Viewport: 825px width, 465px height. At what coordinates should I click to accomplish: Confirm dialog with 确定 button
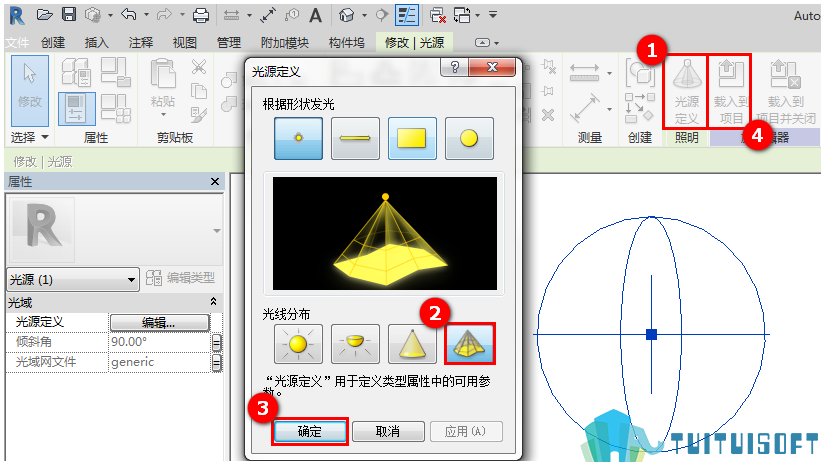click(310, 431)
